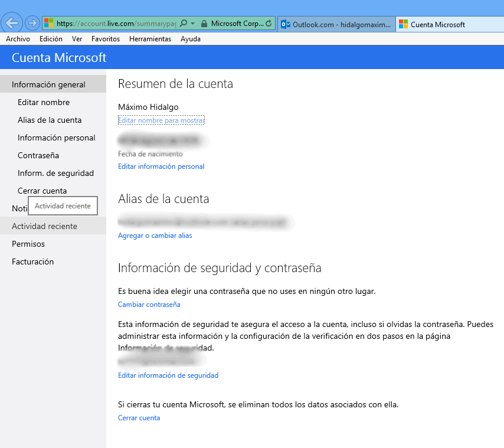Click the search magnifier icon in address bar

click(x=183, y=24)
